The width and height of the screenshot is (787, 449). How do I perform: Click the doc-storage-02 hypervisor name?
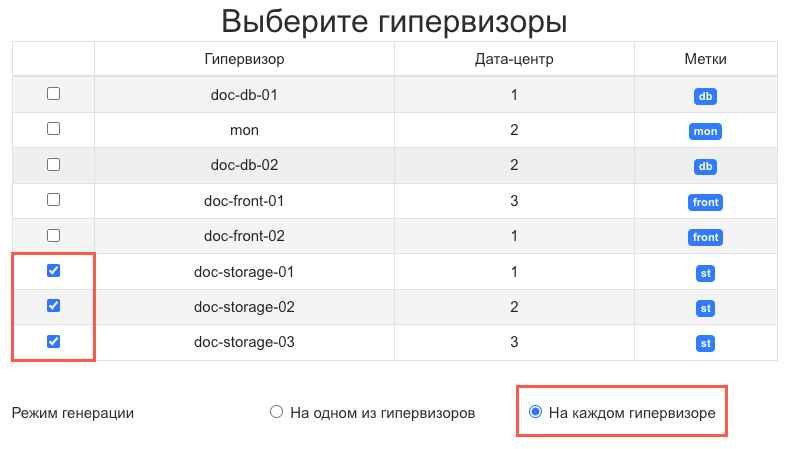(x=244, y=307)
